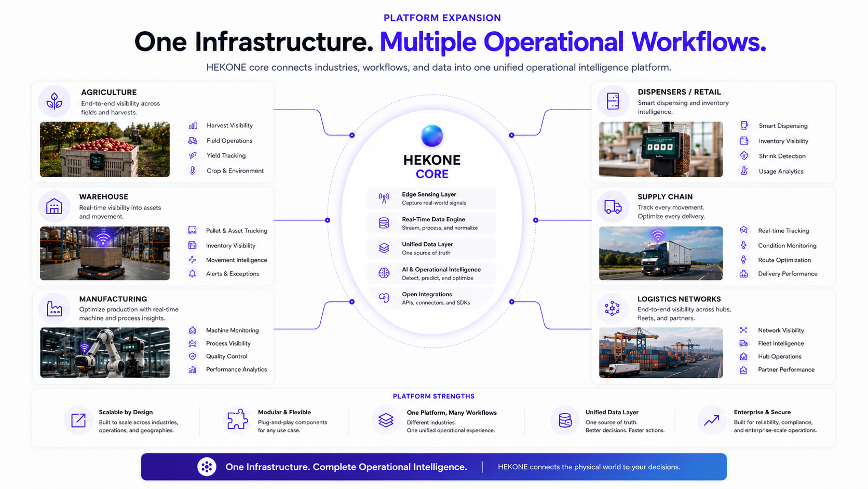Click the Route Optimization label

click(784, 260)
